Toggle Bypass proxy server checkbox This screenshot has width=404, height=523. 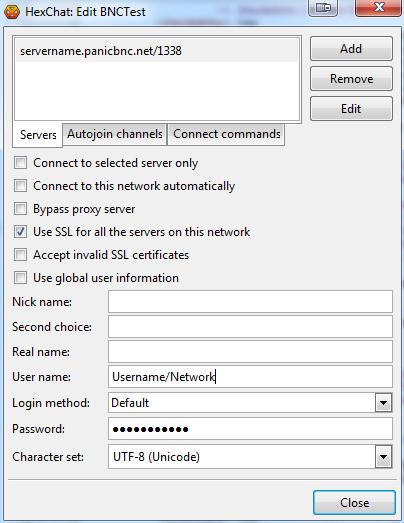tap(20, 209)
